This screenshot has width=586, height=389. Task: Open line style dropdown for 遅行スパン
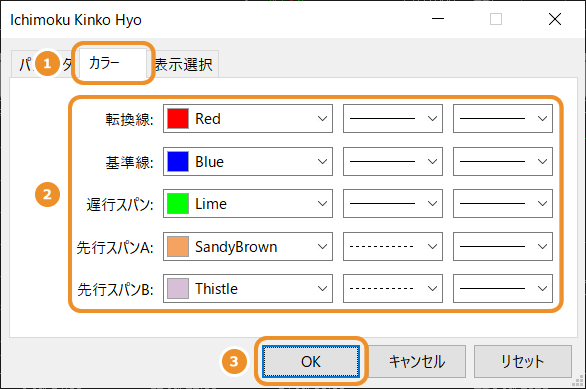click(393, 204)
